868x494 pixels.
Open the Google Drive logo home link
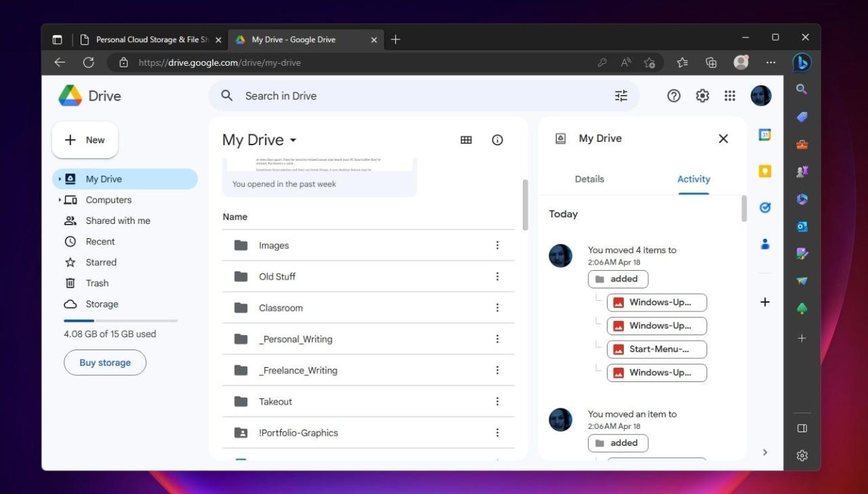click(90, 96)
